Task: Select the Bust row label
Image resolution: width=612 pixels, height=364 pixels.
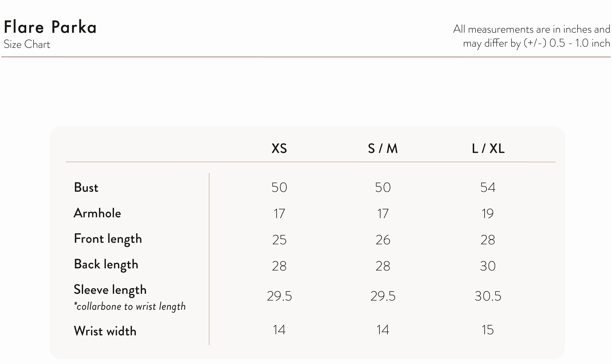Action: (86, 187)
